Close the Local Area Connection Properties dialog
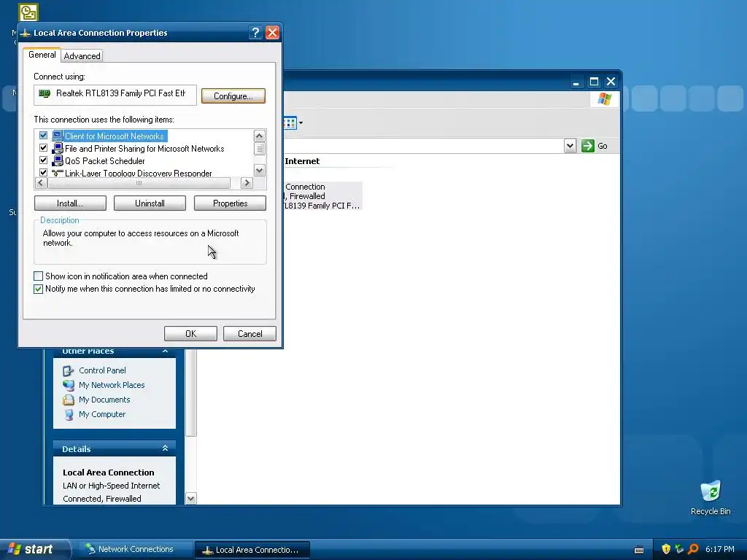 pyautogui.click(x=272, y=32)
